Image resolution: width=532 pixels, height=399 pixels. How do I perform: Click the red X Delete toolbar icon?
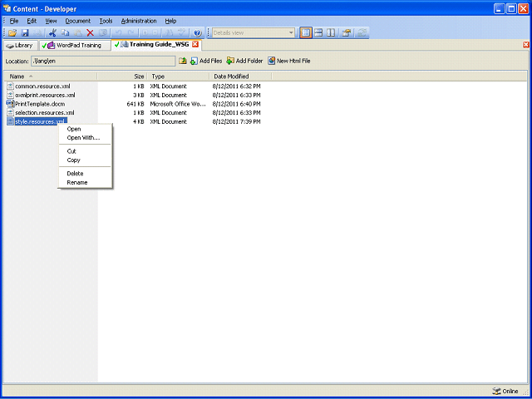(90, 33)
